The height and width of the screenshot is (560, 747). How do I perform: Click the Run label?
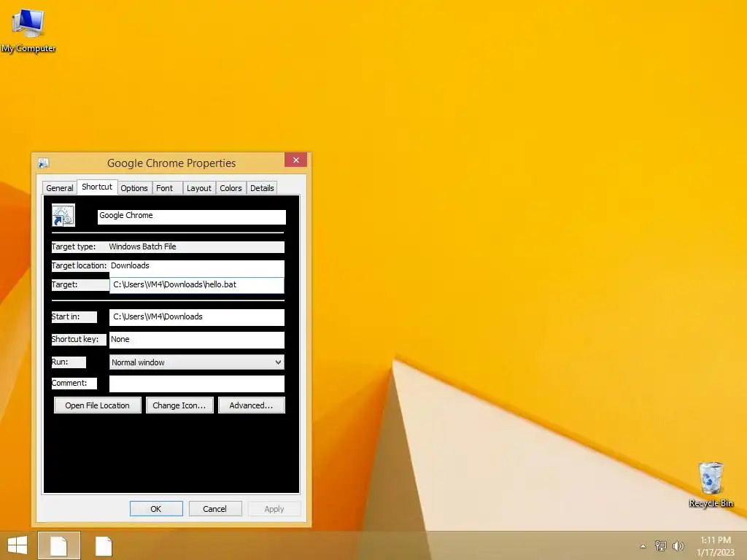point(60,362)
